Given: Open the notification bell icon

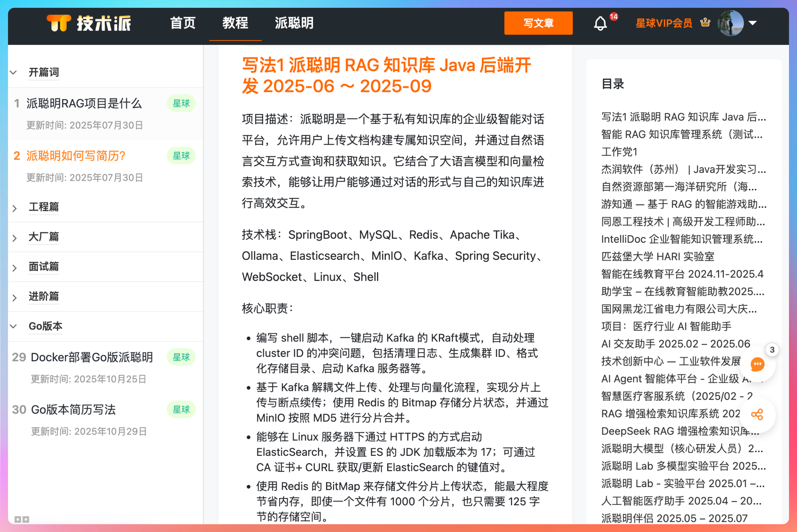Looking at the screenshot, I should point(600,23).
